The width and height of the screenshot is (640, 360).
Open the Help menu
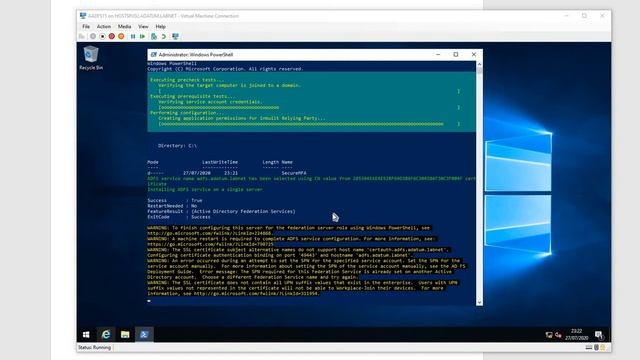pyautogui.click(x=160, y=27)
